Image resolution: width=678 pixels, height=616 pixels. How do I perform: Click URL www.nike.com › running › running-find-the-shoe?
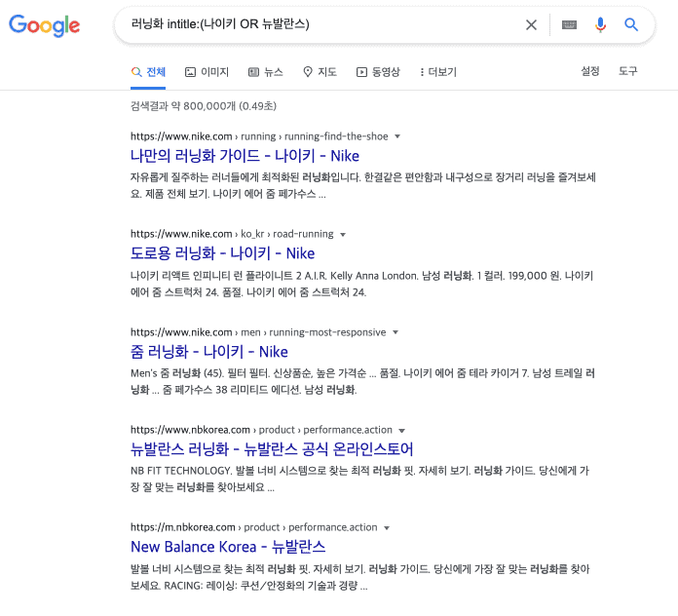click(259, 136)
